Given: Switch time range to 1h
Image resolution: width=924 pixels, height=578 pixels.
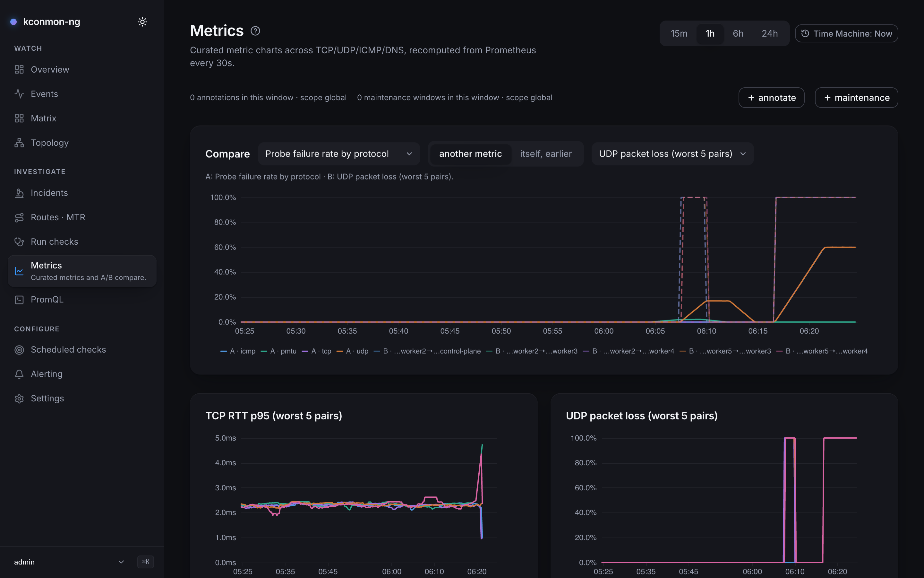Looking at the screenshot, I should click(x=710, y=34).
